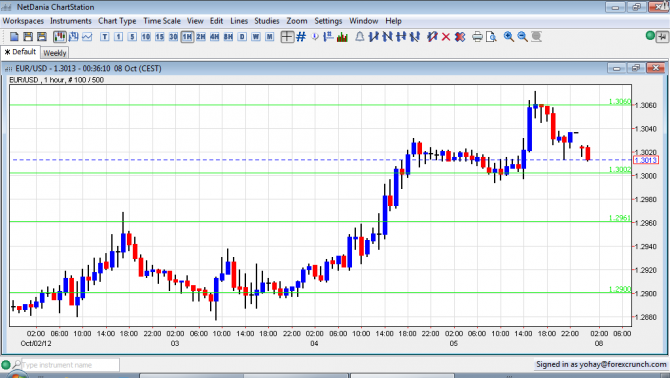Restore the EUR/USD chart inner window

pos(636,68)
